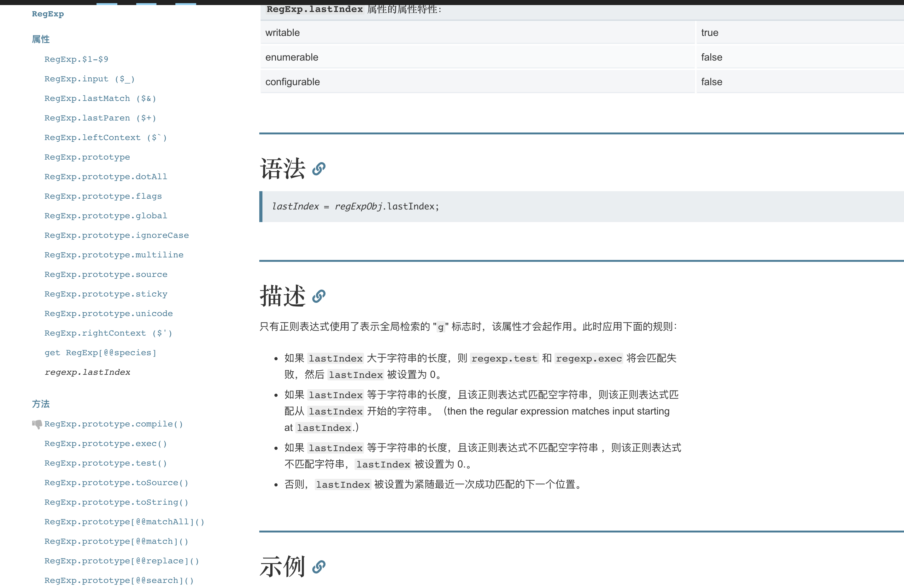Screen dimensions: 904x588
Task: Select RegExp.prototype.dotAll in sidebar
Action: pos(106,177)
